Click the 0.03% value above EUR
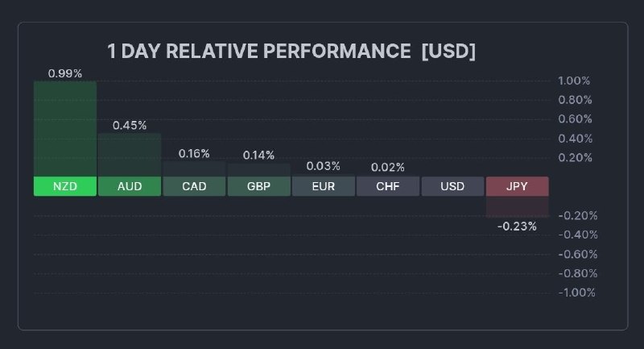 pyautogui.click(x=324, y=166)
